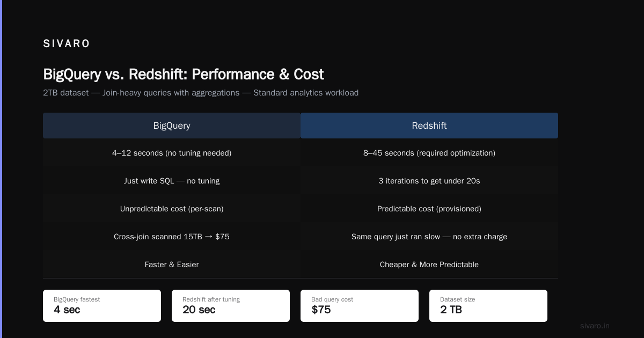This screenshot has width=644, height=338.
Task: Open the 'Bad query cost' $75 card
Action: click(360, 306)
